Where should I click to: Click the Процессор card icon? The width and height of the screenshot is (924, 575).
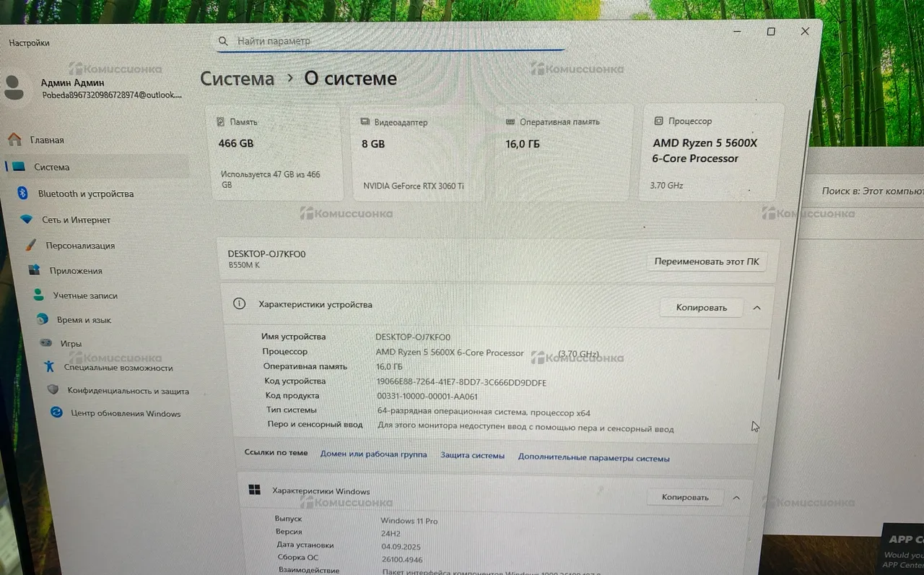(658, 121)
